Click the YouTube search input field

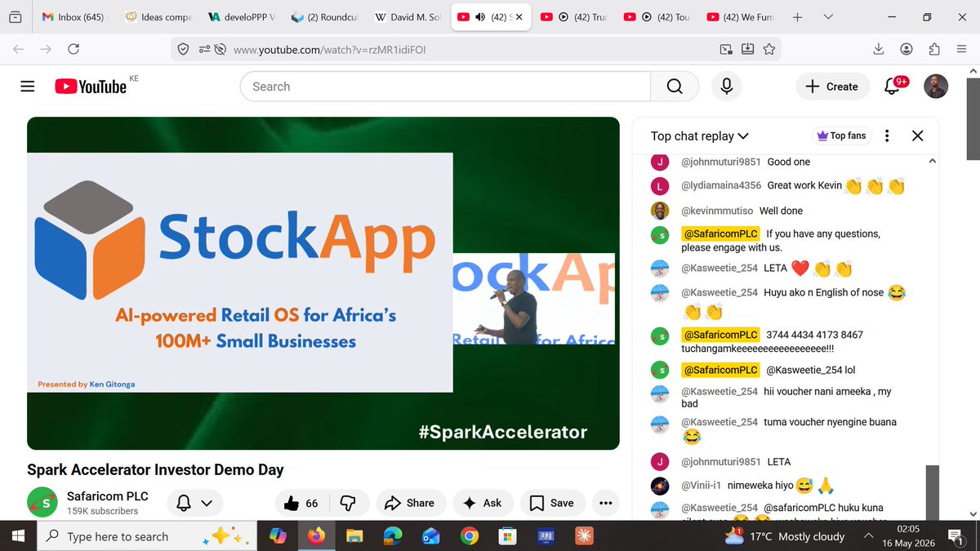click(445, 87)
